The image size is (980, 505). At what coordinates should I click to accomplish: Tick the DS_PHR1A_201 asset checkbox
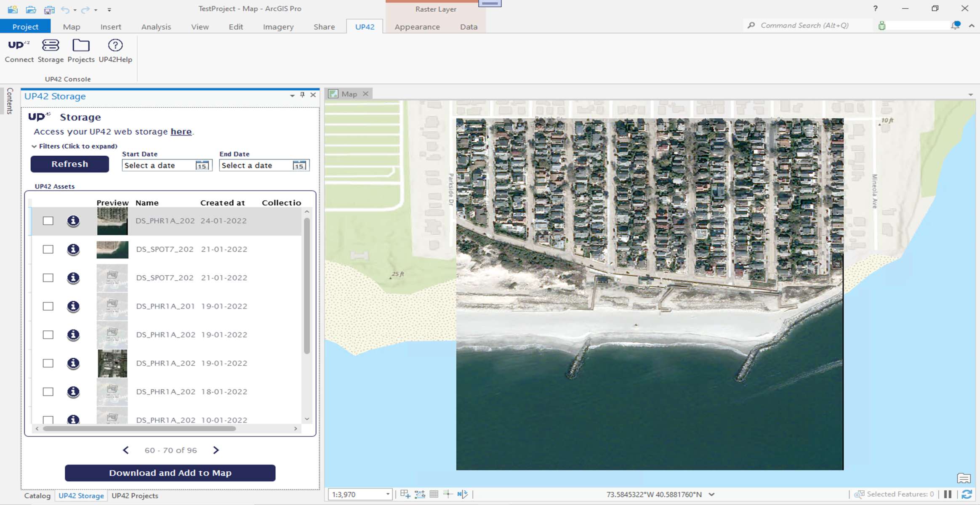[x=48, y=306]
